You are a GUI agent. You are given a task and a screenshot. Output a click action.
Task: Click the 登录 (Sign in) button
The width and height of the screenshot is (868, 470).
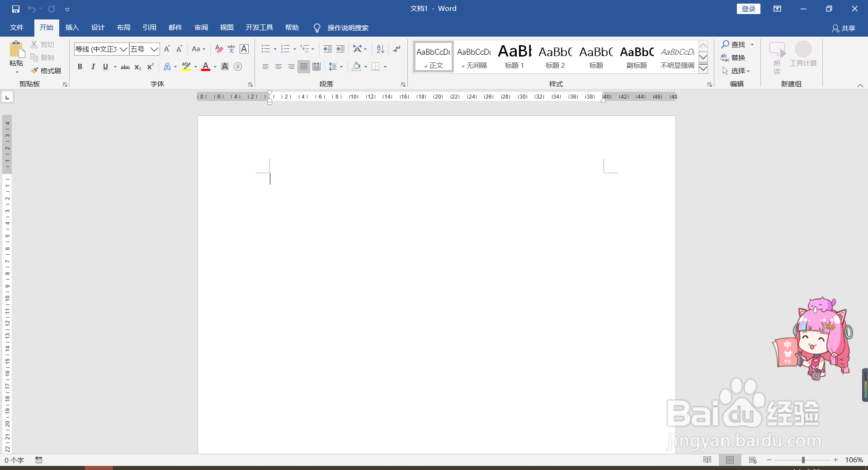(749, 9)
